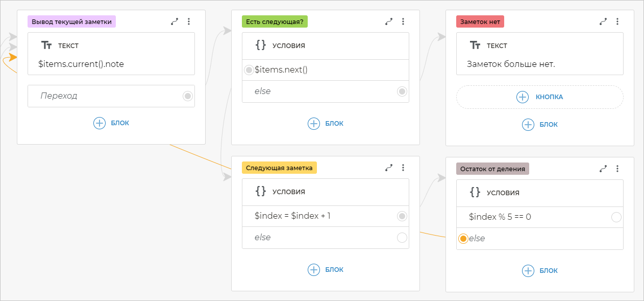Click orange connector circle next to else
Image resolution: width=644 pixels, height=301 pixels.
click(463, 239)
